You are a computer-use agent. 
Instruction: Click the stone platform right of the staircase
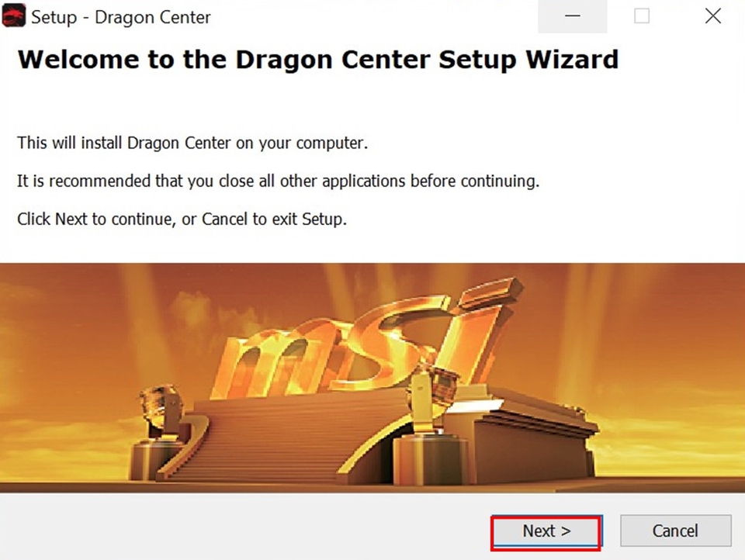[532, 437]
